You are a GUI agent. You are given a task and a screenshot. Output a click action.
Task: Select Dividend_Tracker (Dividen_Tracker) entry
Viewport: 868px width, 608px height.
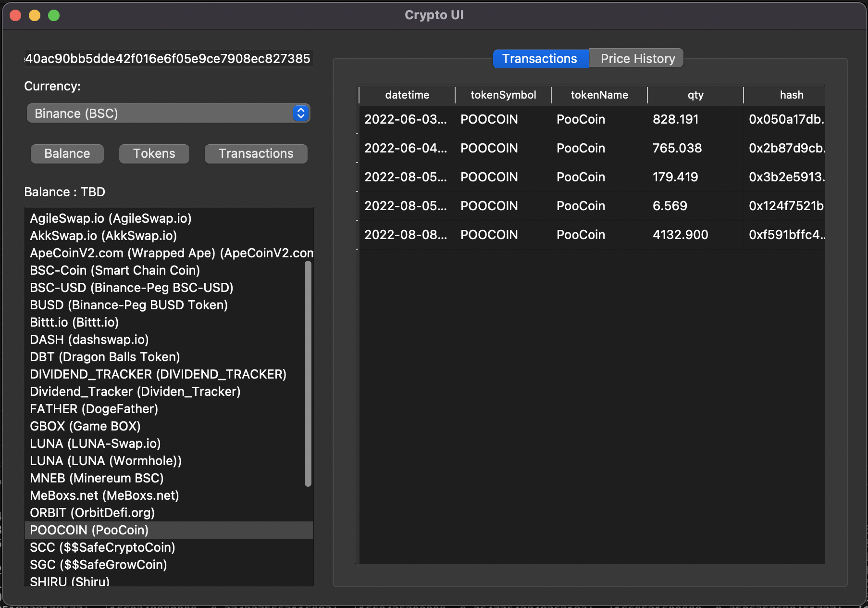(x=169, y=392)
